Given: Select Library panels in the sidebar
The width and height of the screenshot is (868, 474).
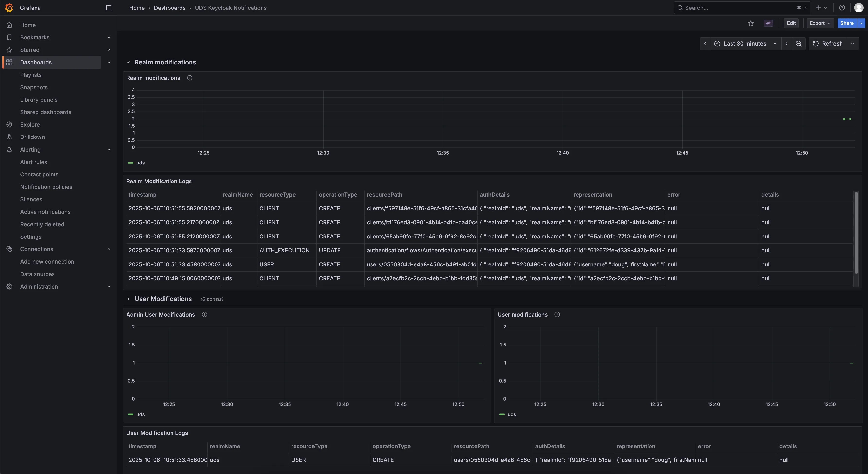Looking at the screenshot, I should tap(39, 100).
